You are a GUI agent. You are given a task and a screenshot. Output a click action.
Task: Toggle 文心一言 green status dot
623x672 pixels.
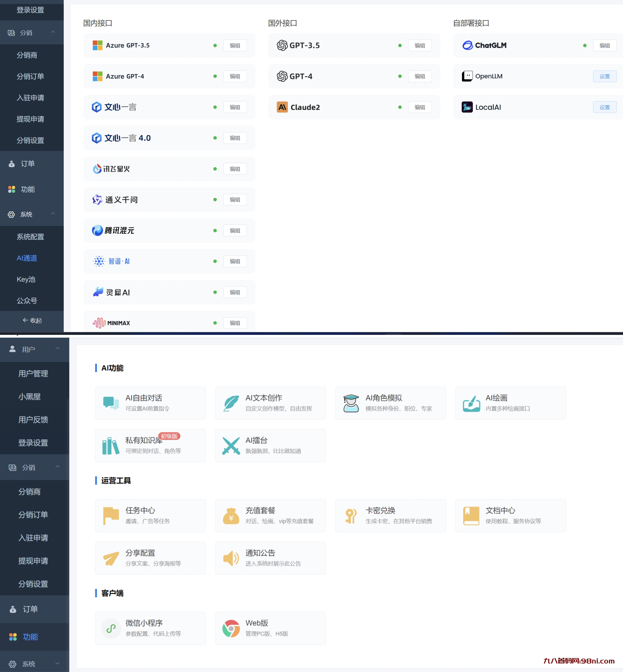(215, 107)
